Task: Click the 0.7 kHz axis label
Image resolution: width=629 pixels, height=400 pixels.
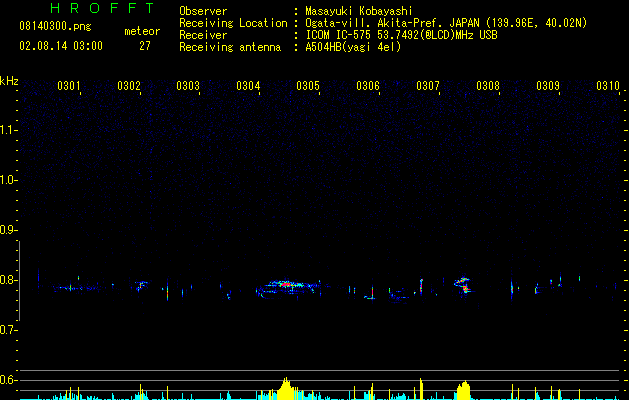Action: click(7, 330)
